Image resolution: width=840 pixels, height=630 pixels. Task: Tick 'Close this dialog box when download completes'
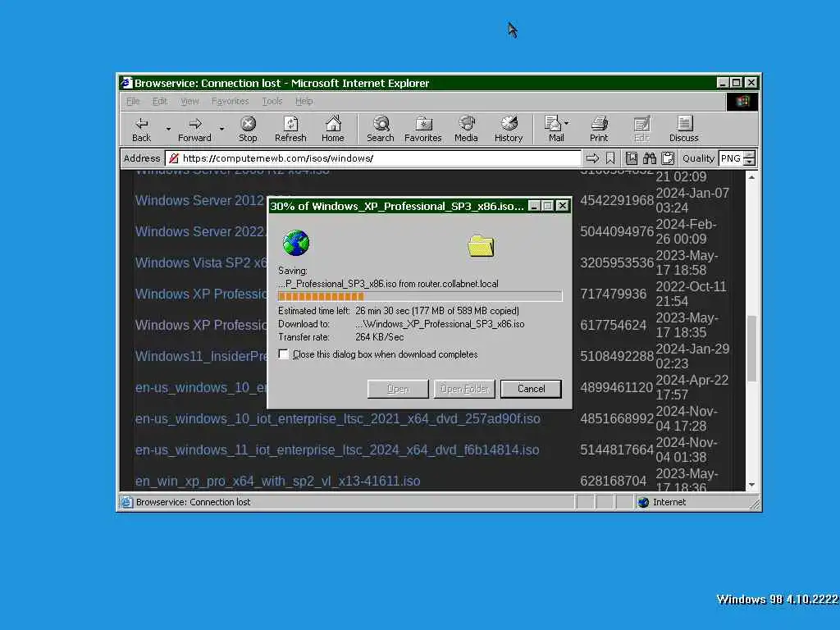[283, 354]
